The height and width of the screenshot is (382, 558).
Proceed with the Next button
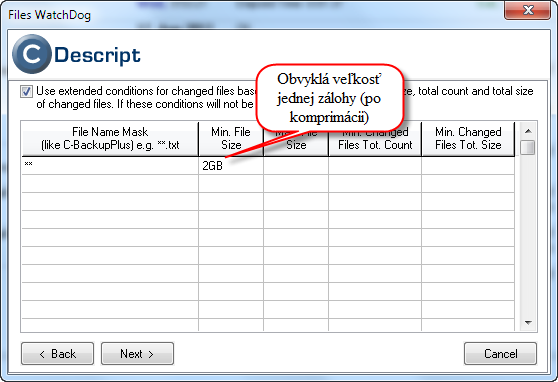point(137,354)
